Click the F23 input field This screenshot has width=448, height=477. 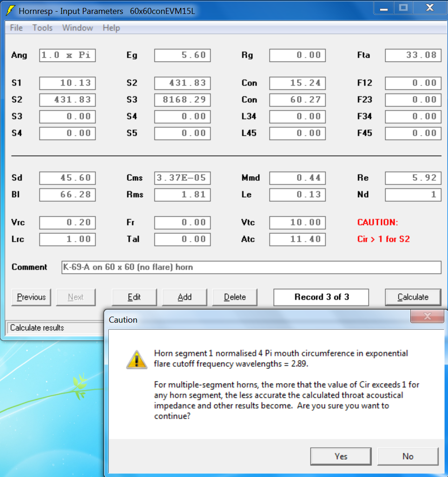tap(413, 100)
